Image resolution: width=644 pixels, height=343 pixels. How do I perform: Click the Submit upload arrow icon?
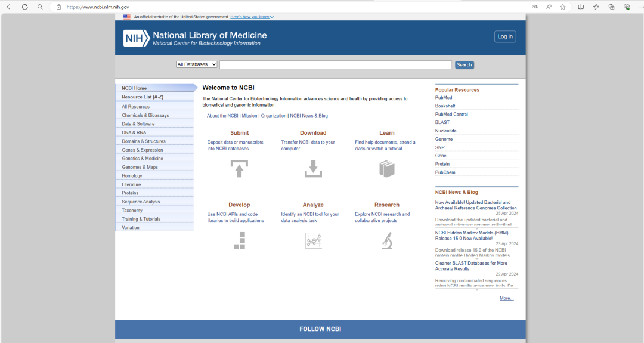click(239, 169)
